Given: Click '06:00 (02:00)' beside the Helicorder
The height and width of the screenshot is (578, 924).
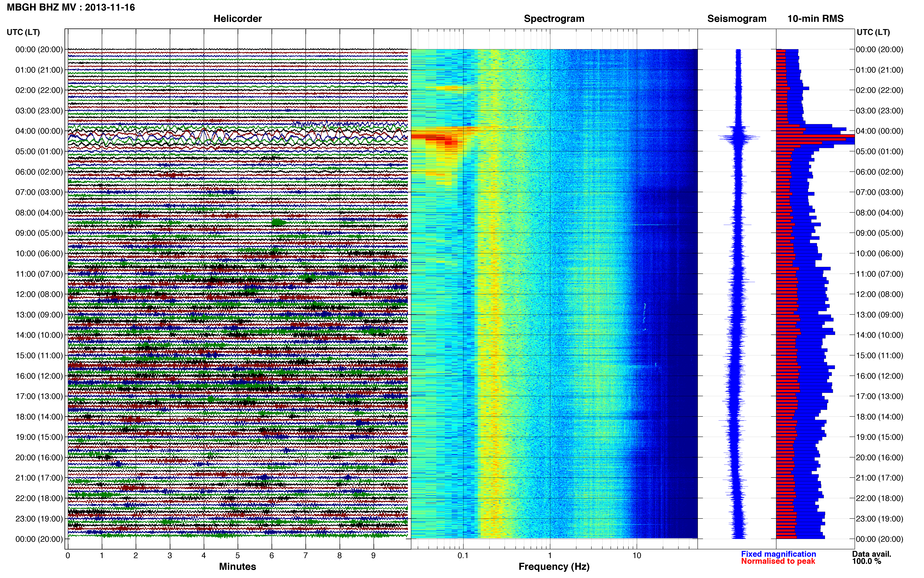Looking at the screenshot, I should tap(39, 172).
